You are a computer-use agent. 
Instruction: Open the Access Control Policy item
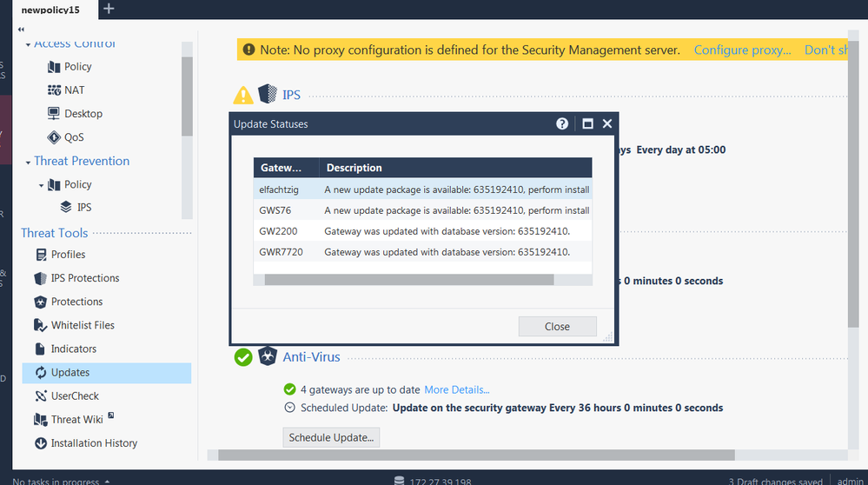click(x=77, y=66)
